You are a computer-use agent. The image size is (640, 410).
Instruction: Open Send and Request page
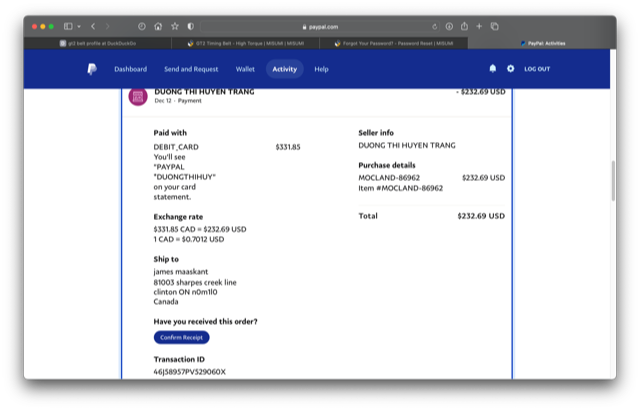tap(191, 69)
